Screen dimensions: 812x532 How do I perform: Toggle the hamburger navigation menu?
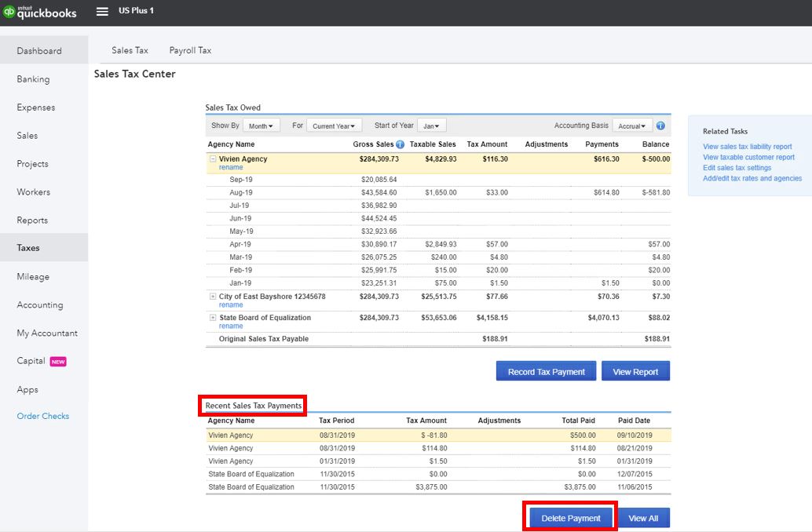click(103, 11)
